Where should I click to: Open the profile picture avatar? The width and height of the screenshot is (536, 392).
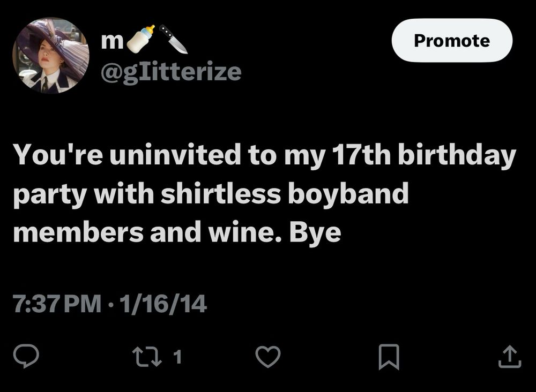coord(51,56)
